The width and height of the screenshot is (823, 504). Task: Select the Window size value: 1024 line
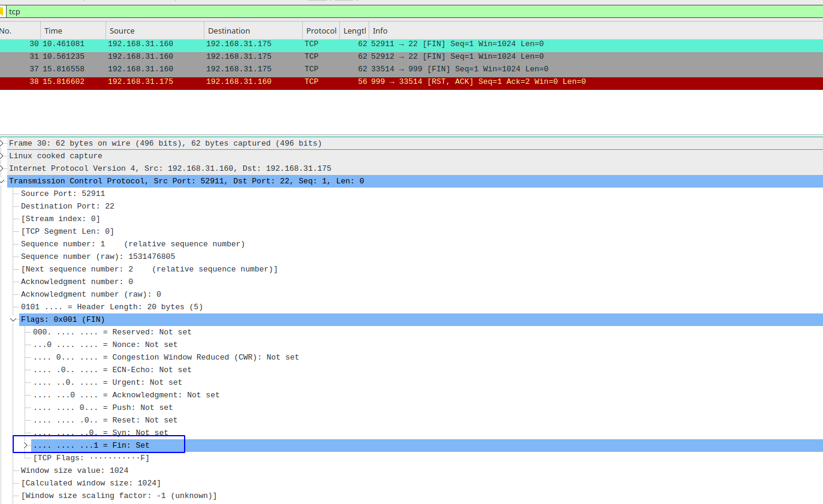[75, 470]
